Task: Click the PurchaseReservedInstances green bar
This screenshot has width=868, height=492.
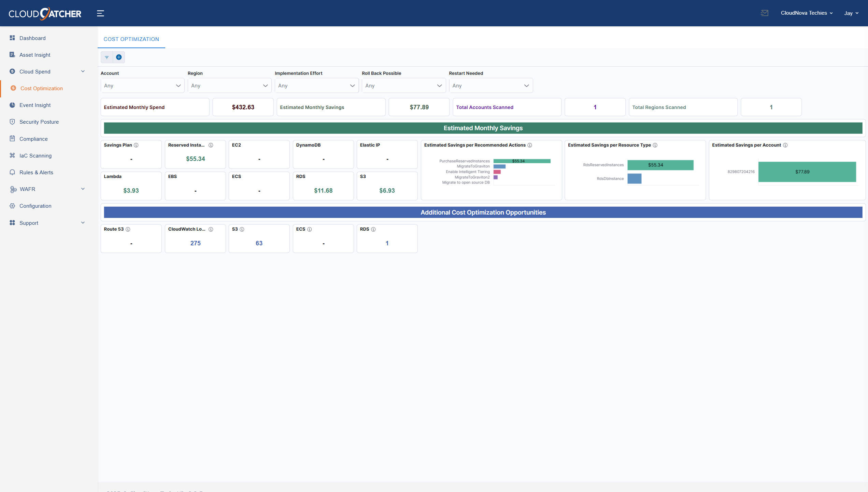Action: (522, 161)
